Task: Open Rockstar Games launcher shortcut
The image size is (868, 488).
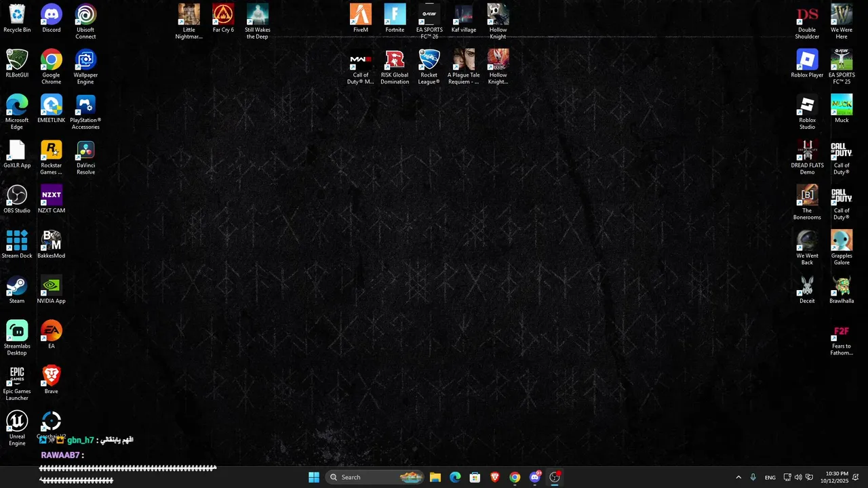Action: click(52, 157)
